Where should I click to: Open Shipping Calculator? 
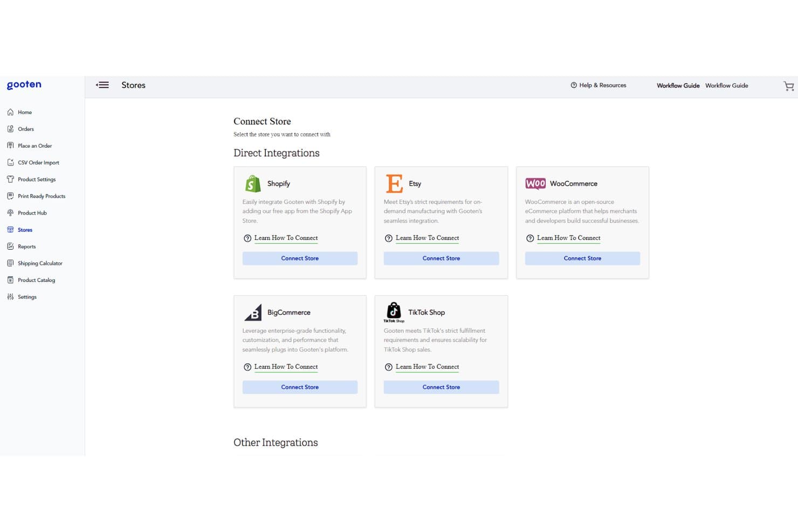(40, 264)
